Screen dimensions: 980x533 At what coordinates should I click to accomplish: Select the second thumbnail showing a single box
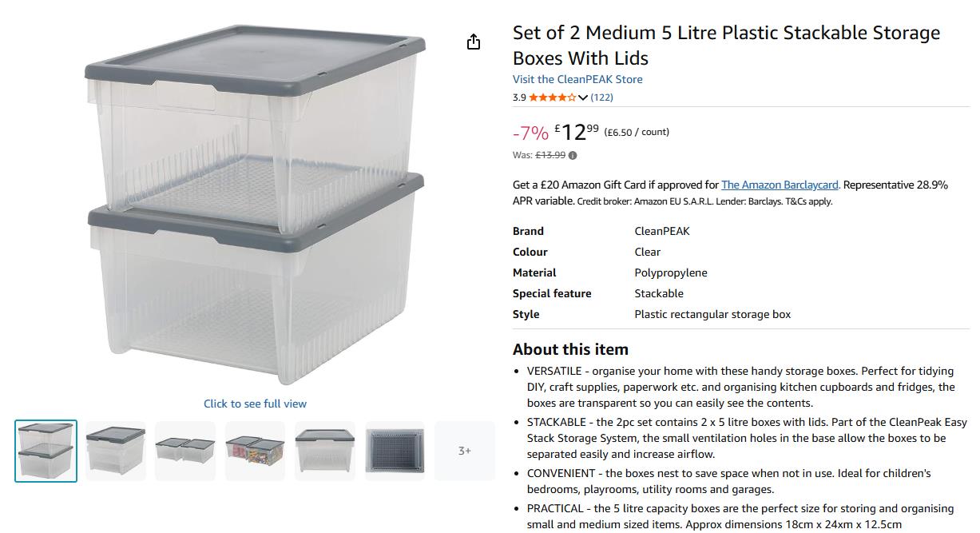pyautogui.click(x=116, y=451)
